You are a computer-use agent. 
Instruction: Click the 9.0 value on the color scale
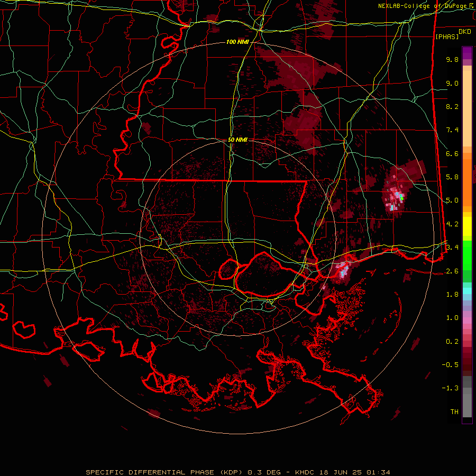[452, 83]
